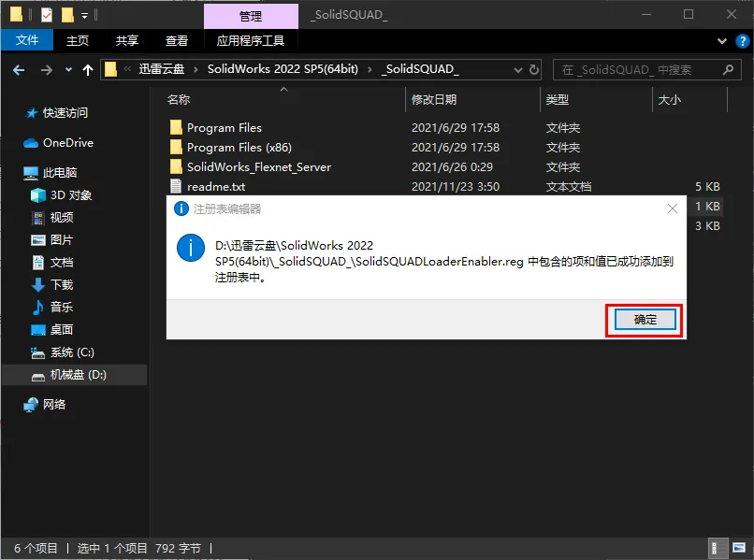The width and height of the screenshot is (754, 560).
Task: Open the 视频 library in sidebar
Action: click(x=62, y=218)
